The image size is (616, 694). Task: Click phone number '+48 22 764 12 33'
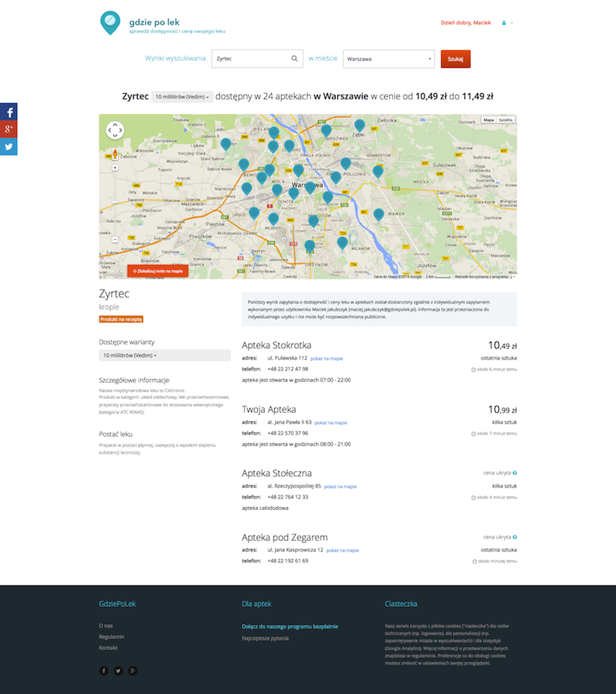[x=288, y=497]
